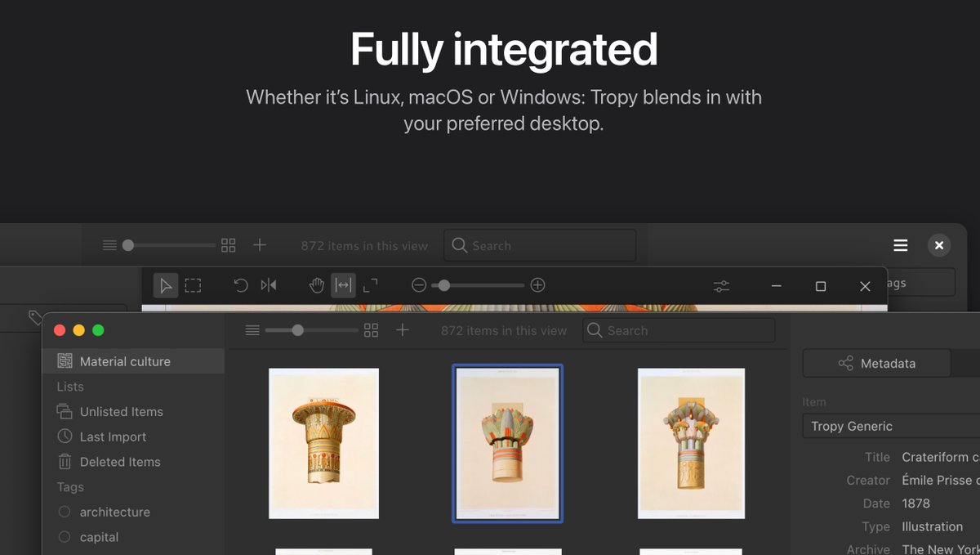980x555 pixels.
Task: Activate the rectangular selection tool
Action: pyautogui.click(x=193, y=285)
